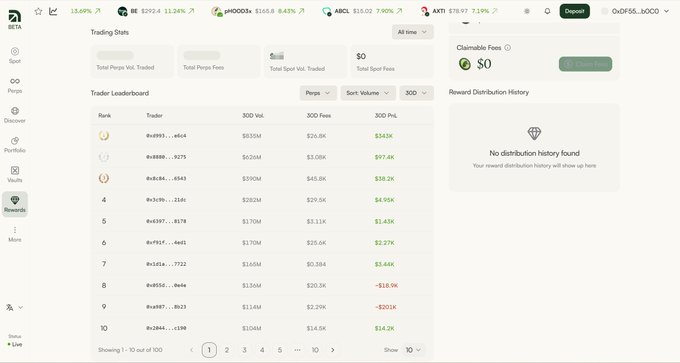Viewport: 680px width, 363px height.
Task: Open the More menu in the sidebar
Action: (15, 234)
